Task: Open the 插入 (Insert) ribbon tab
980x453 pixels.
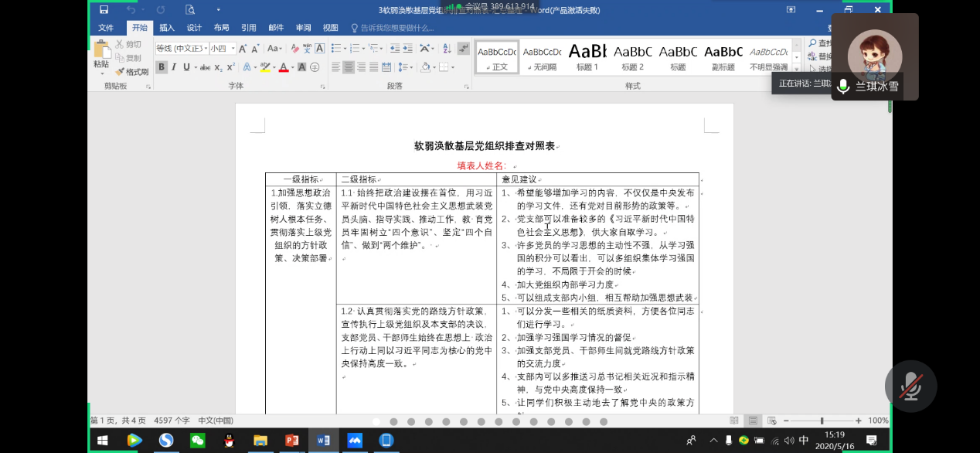Action: click(167, 28)
